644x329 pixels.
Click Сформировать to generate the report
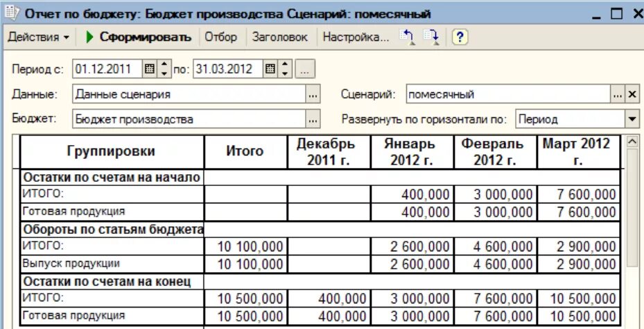pyautogui.click(x=139, y=37)
